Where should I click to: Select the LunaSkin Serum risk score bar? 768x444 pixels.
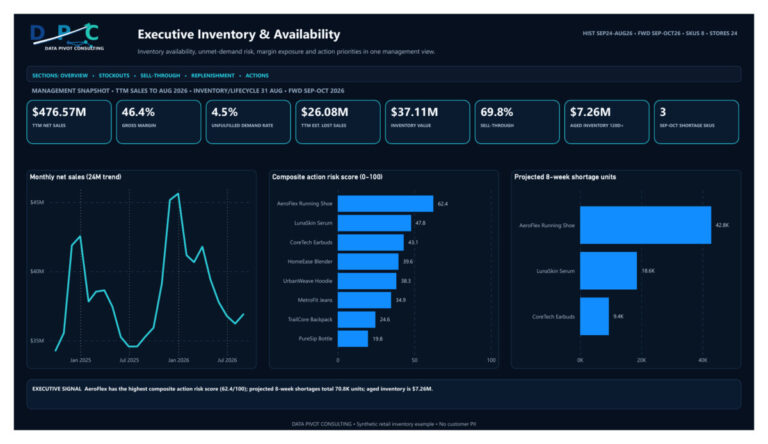(374, 223)
